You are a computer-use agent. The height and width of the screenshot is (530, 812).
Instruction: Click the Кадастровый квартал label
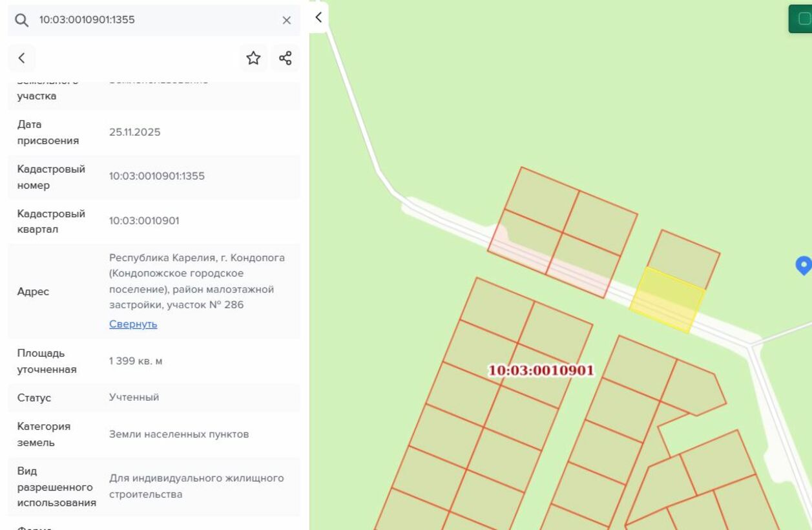tap(51, 221)
